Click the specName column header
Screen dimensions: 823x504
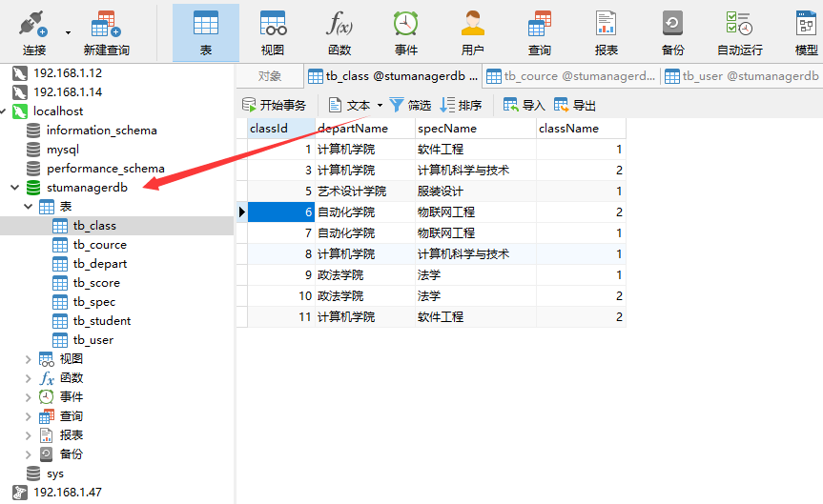[x=476, y=129]
